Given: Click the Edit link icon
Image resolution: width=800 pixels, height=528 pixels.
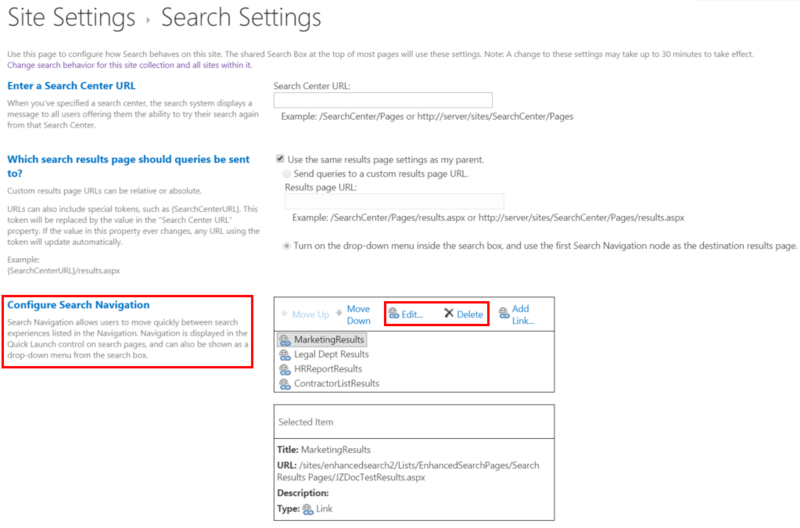Looking at the screenshot, I should (394, 314).
